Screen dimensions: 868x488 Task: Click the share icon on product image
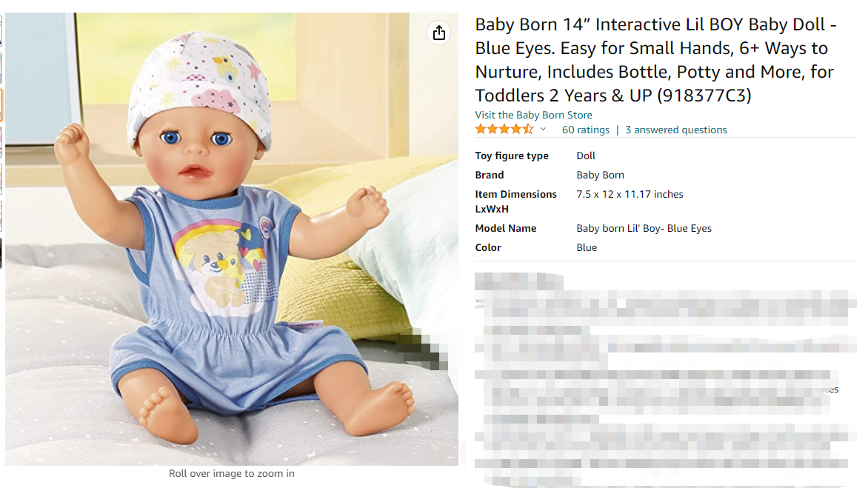pyautogui.click(x=439, y=33)
